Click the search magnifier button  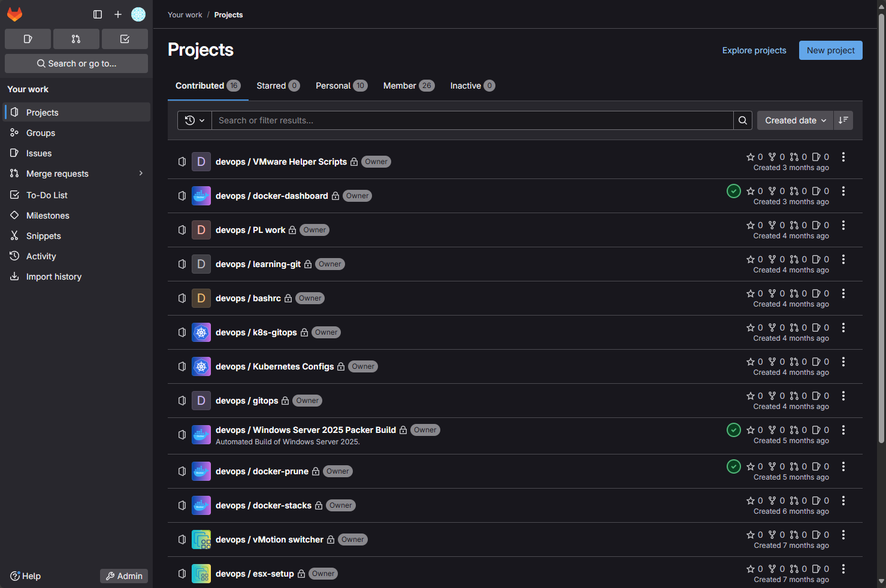point(743,120)
